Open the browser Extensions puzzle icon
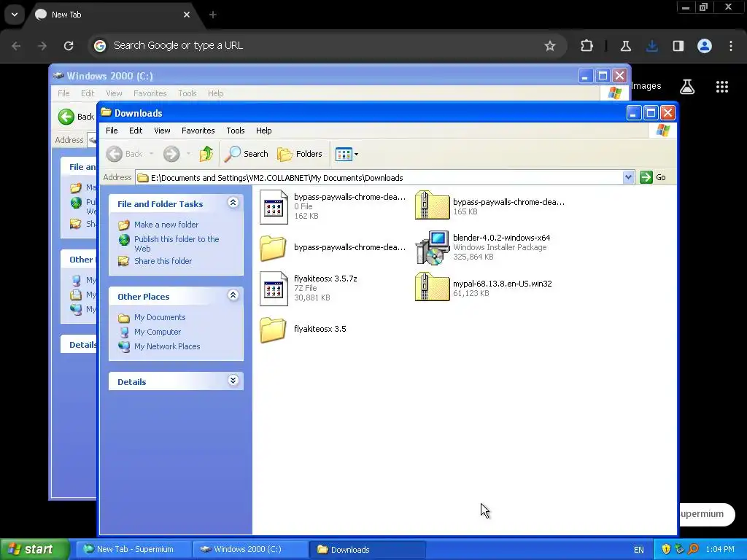The image size is (747, 560). coord(587,46)
